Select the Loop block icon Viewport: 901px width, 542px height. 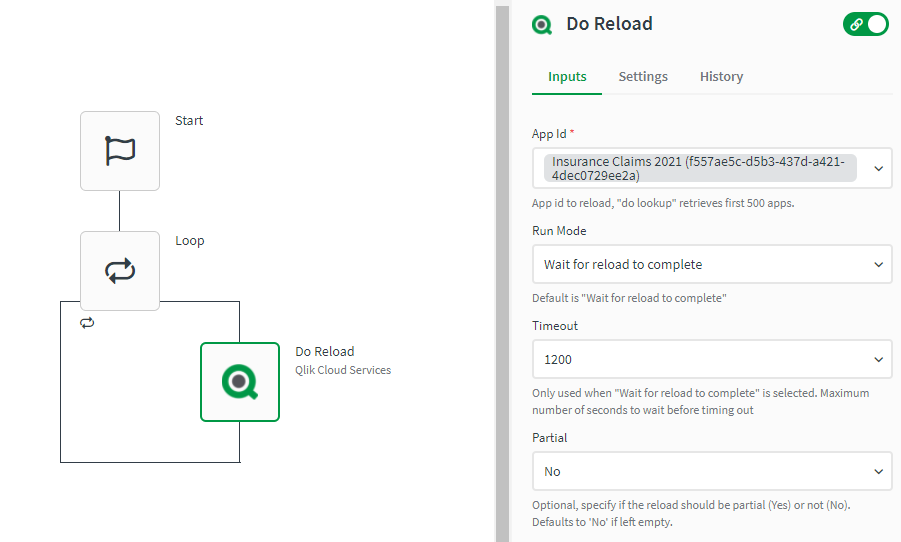pos(120,271)
